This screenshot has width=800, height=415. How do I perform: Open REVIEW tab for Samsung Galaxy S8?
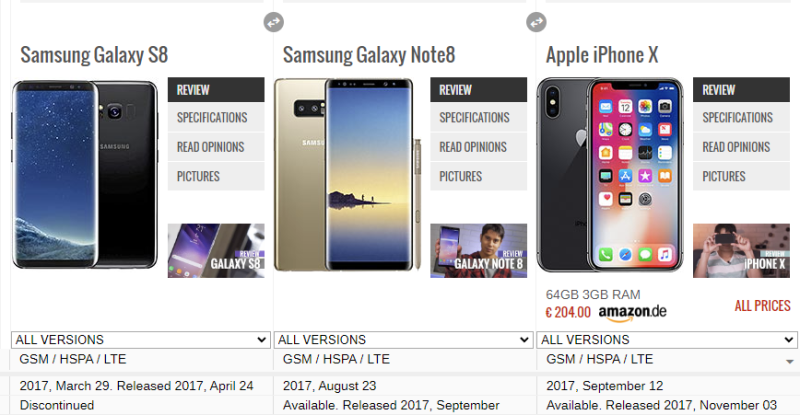click(x=216, y=90)
